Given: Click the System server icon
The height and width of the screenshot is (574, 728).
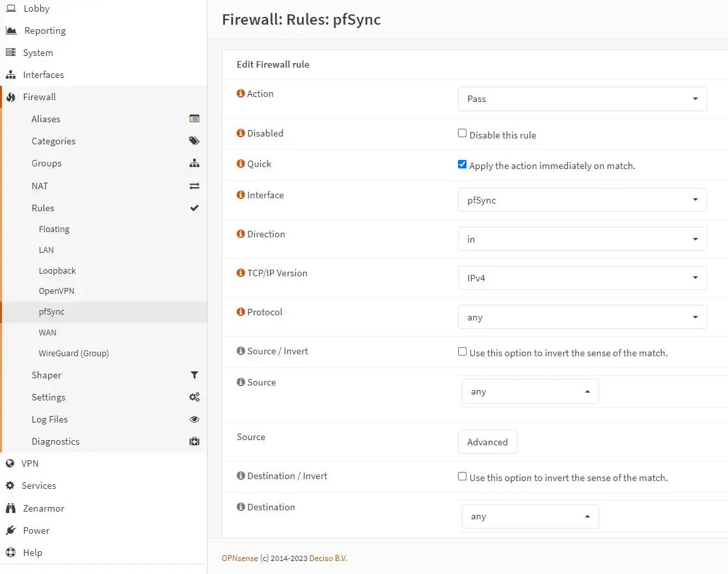Looking at the screenshot, I should [10, 53].
